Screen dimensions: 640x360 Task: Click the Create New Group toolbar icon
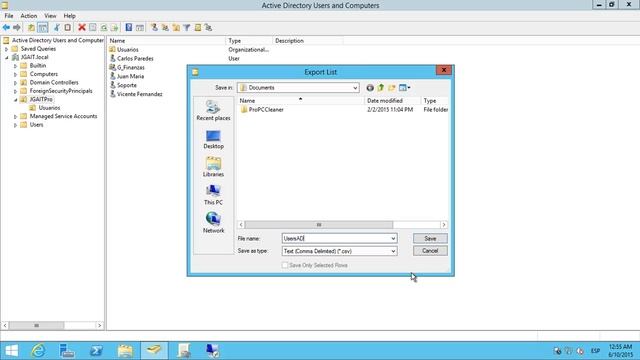[165, 27]
